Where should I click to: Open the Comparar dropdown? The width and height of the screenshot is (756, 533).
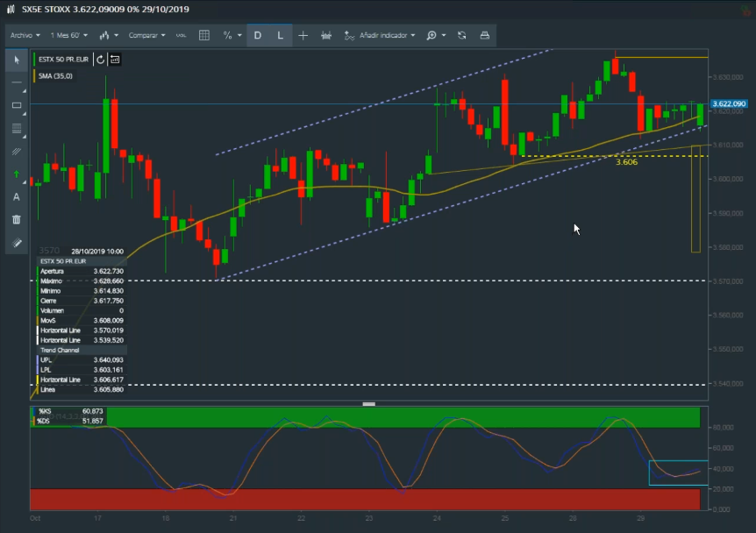coord(146,36)
